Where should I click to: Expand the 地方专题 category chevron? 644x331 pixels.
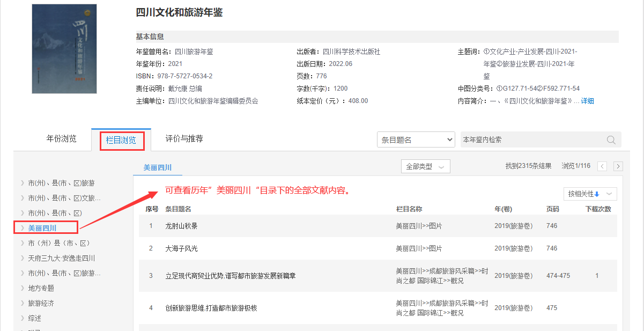pos(22,288)
